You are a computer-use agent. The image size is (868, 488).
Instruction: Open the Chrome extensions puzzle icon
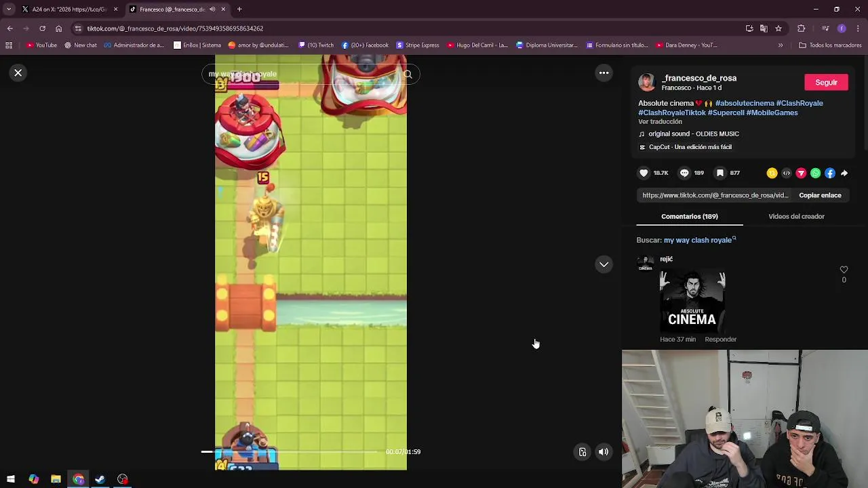tap(802, 28)
